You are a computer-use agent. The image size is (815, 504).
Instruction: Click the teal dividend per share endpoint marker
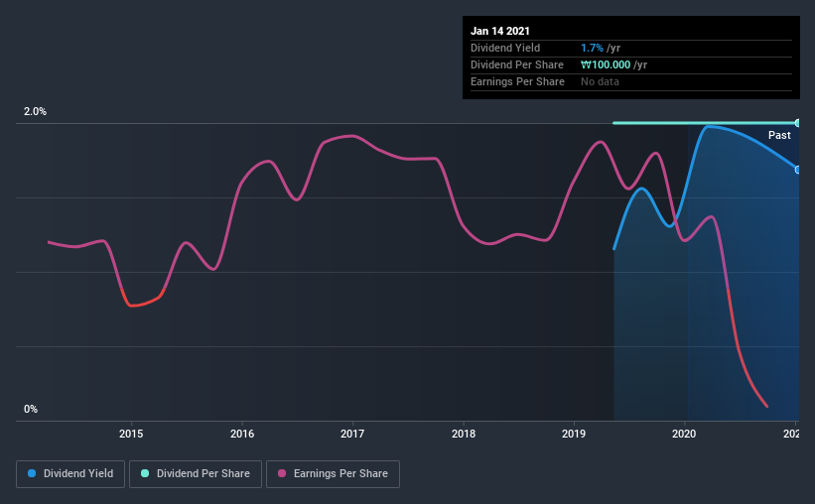[797, 123]
